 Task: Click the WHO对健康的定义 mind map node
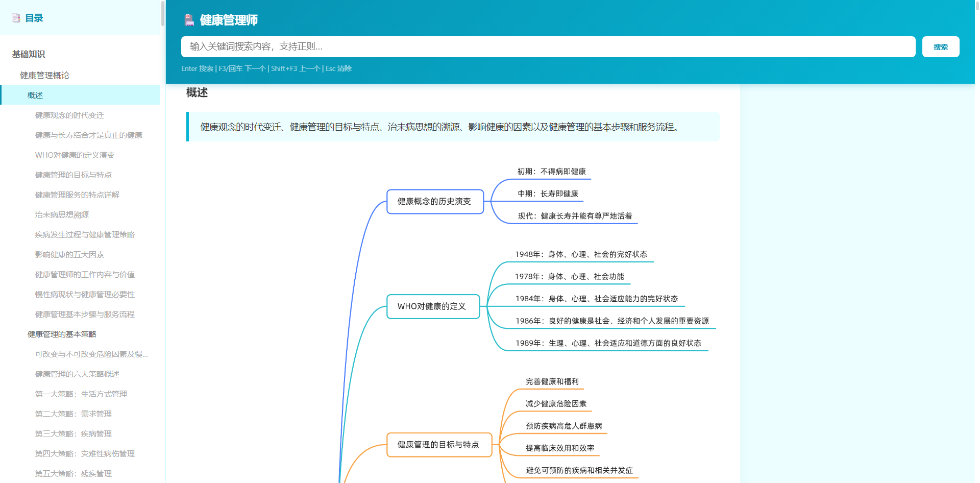[432, 306]
